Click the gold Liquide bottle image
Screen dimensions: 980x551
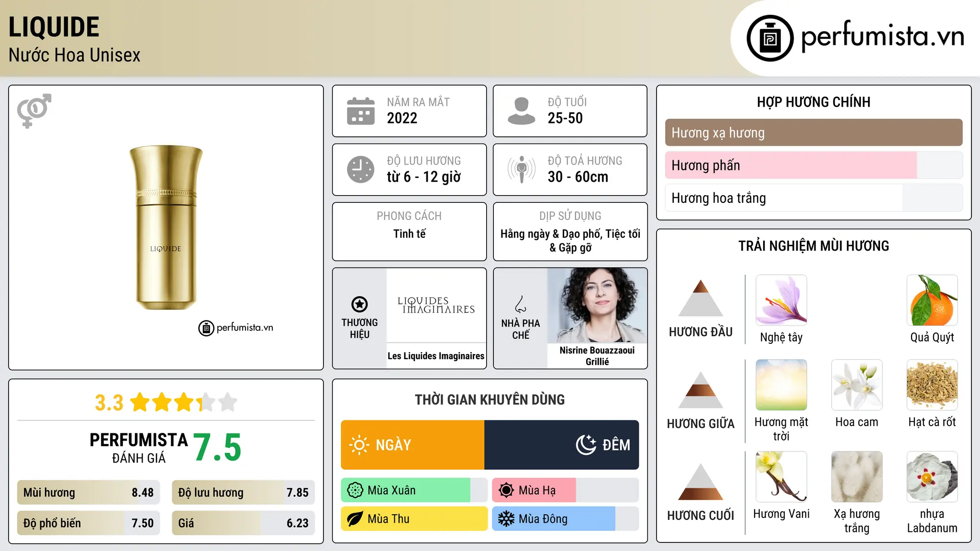[x=166, y=227]
